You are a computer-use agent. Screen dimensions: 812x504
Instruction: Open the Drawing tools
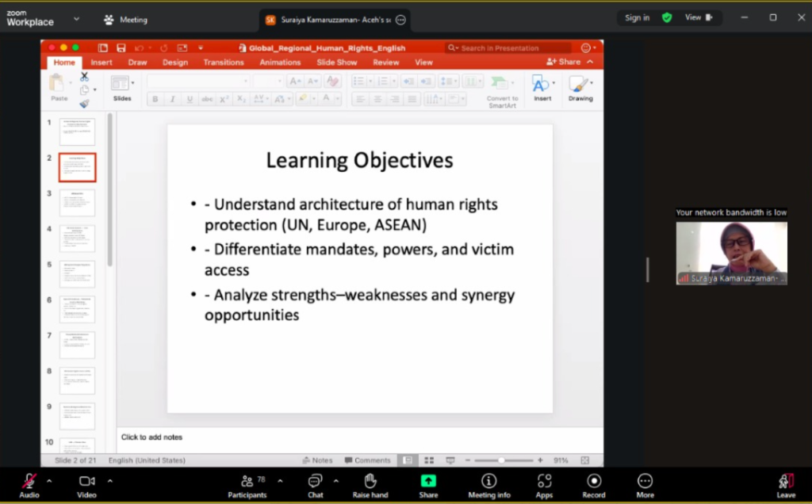580,88
